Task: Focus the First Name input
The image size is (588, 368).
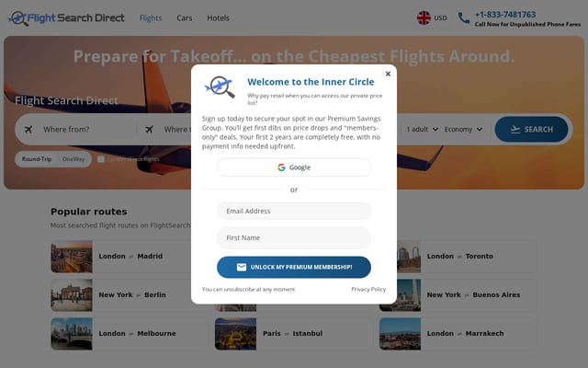Action: 294,237
